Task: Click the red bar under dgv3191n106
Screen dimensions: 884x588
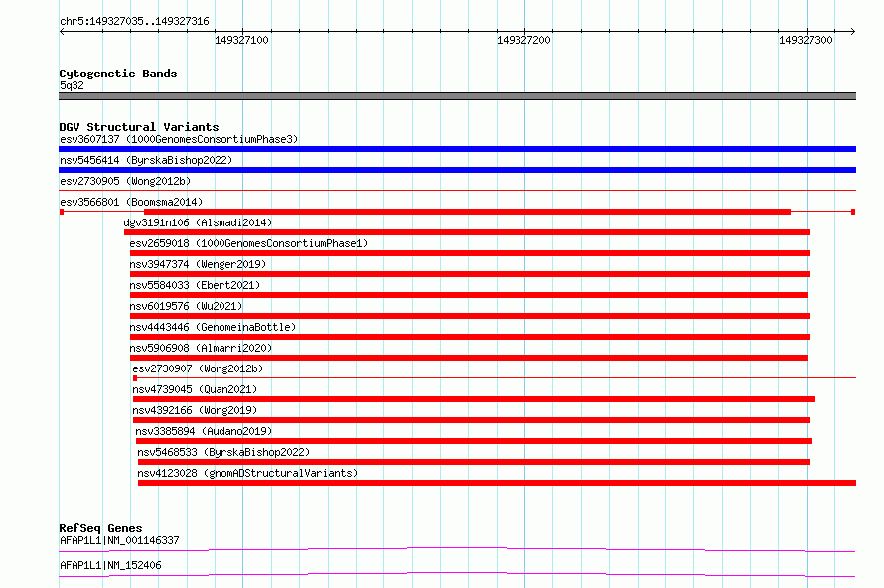Action: click(x=468, y=232)
